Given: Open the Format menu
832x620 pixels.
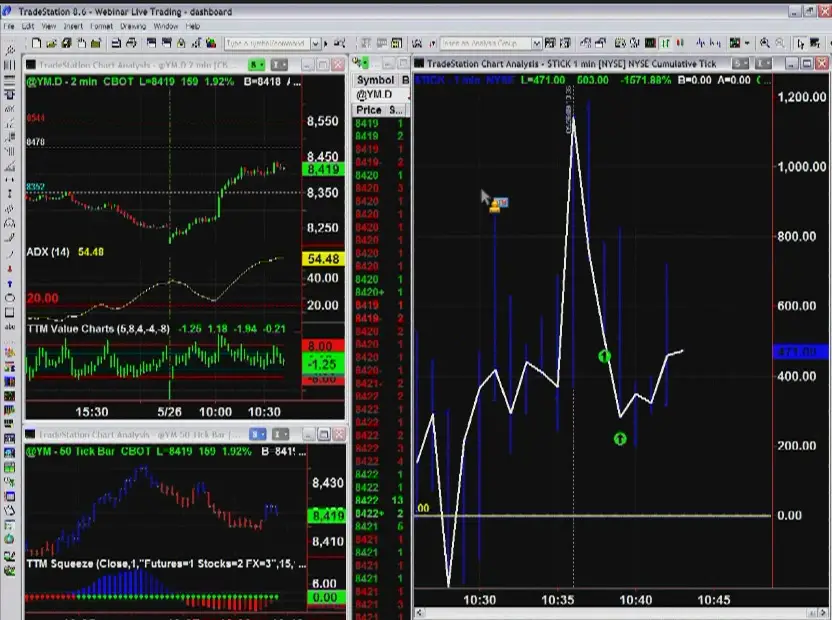Looking at the screenshot, I should point(101,26).
